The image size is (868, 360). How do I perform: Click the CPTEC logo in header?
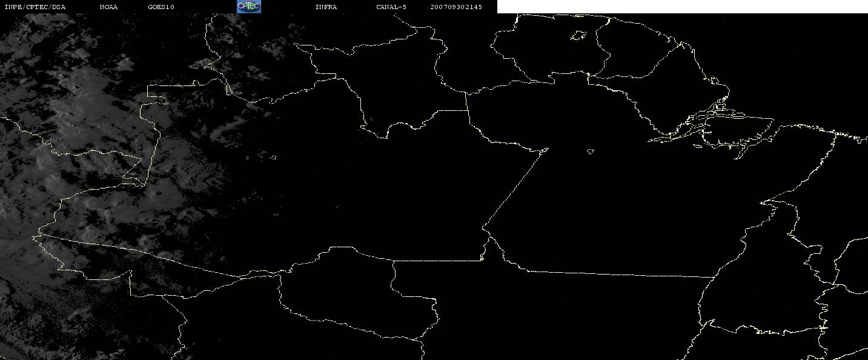pyautogui.click(x=248, y=7)
